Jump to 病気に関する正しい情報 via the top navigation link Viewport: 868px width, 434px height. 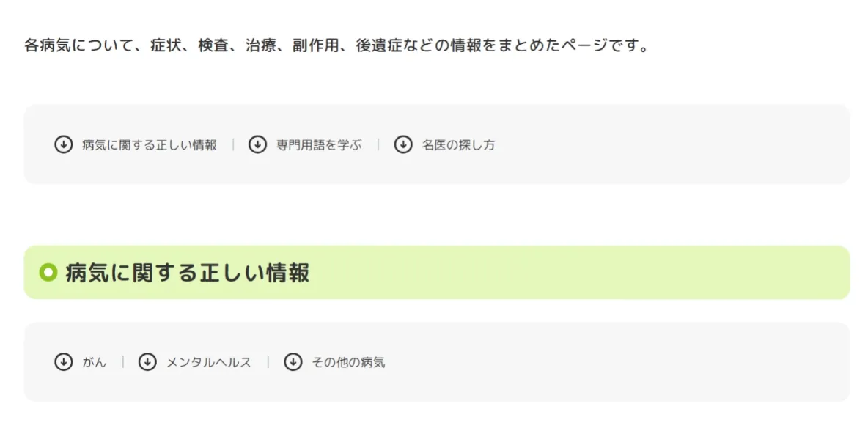point(150,145)
